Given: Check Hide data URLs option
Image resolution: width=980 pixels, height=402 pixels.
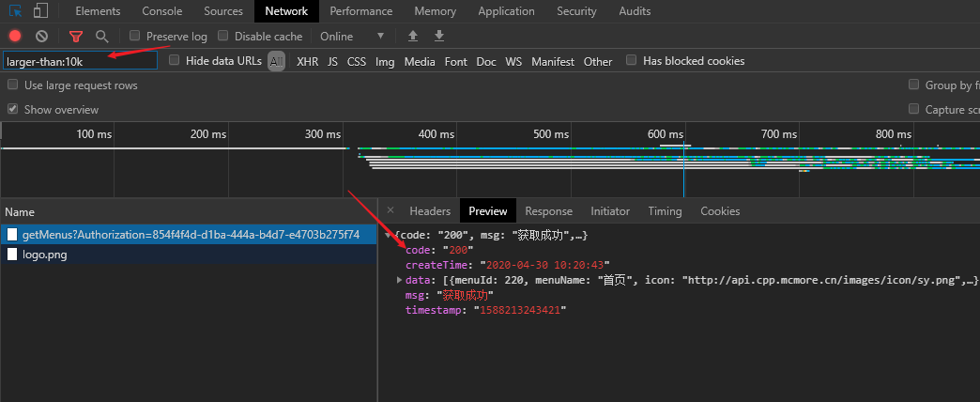Looking at the screenshot, I should [175, 60].
